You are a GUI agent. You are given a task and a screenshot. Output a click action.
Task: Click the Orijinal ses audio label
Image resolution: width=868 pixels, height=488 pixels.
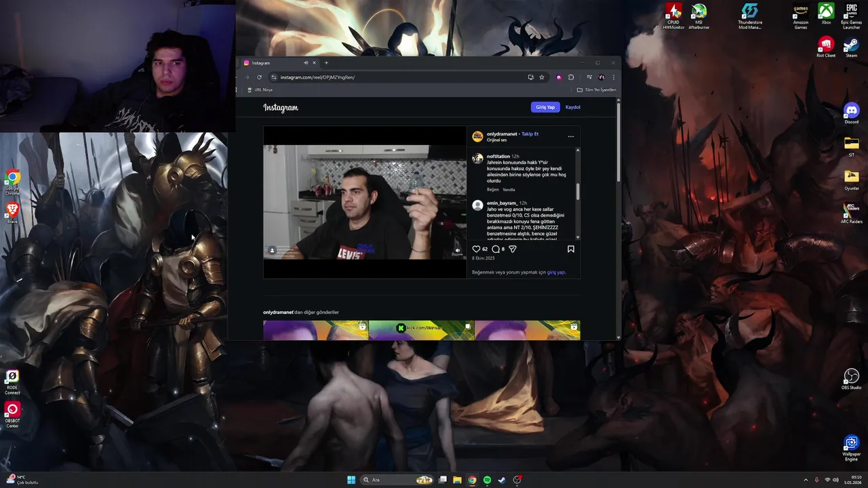(496, 140)
